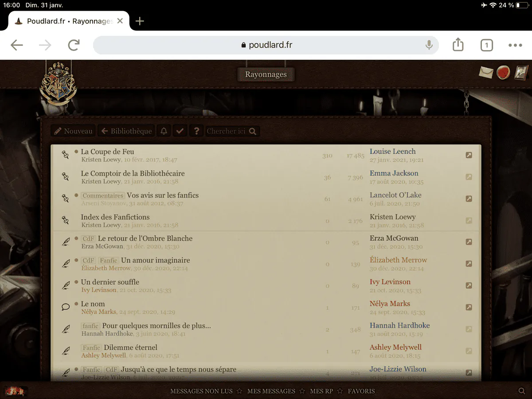Open the question mark help icon
The image size is (532, 399).
196,131
